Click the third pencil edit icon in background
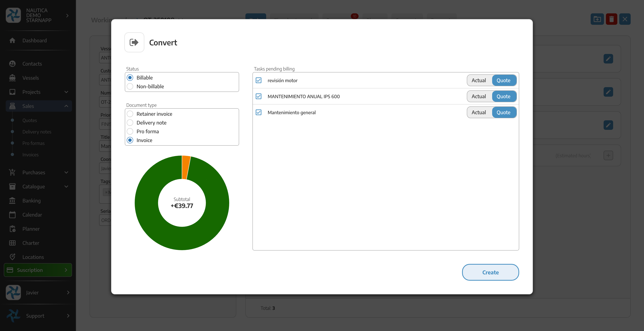 pos(608,125)
